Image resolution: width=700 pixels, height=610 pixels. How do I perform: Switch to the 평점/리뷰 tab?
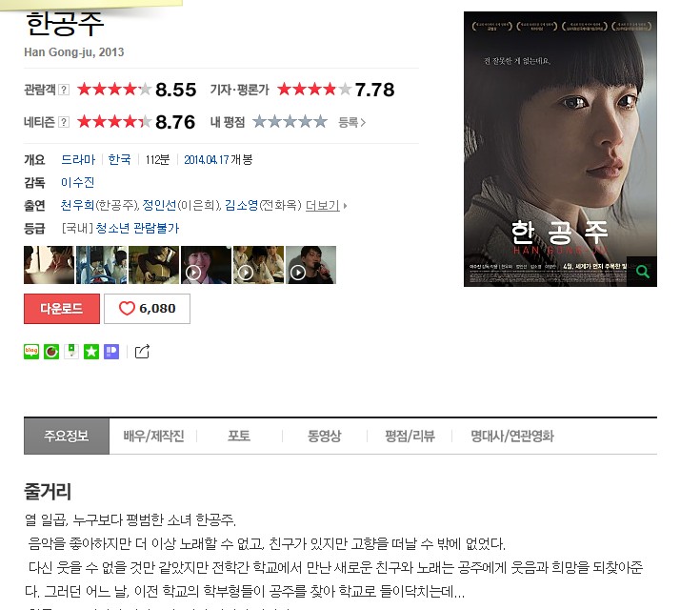(410, 436)
